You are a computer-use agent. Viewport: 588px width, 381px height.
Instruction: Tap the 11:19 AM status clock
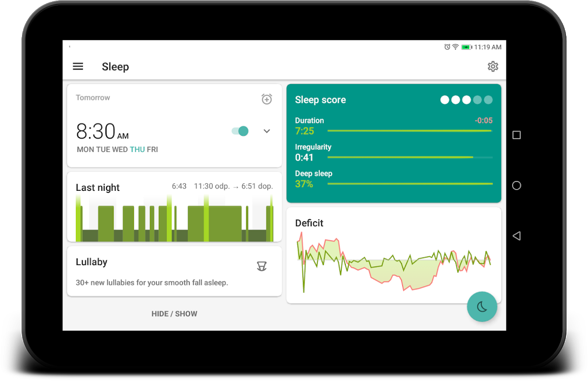pos(488,47)
